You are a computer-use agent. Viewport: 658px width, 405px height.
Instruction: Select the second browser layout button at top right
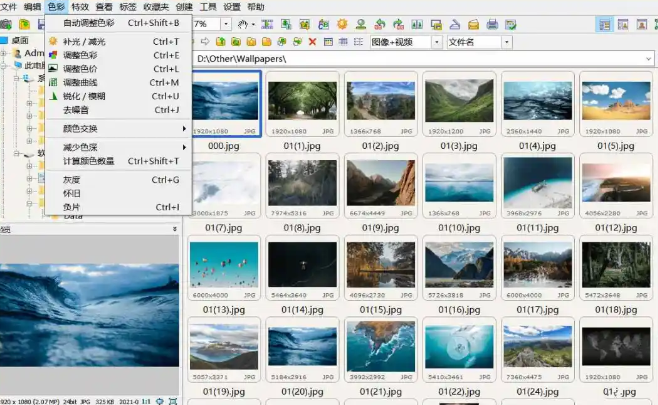(623, 24)
